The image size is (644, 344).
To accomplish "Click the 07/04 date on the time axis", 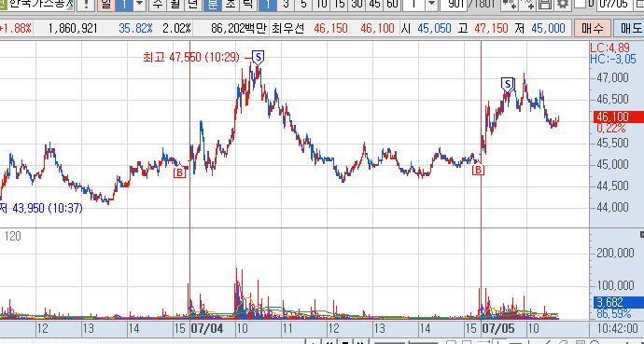I will click(206, 329).
